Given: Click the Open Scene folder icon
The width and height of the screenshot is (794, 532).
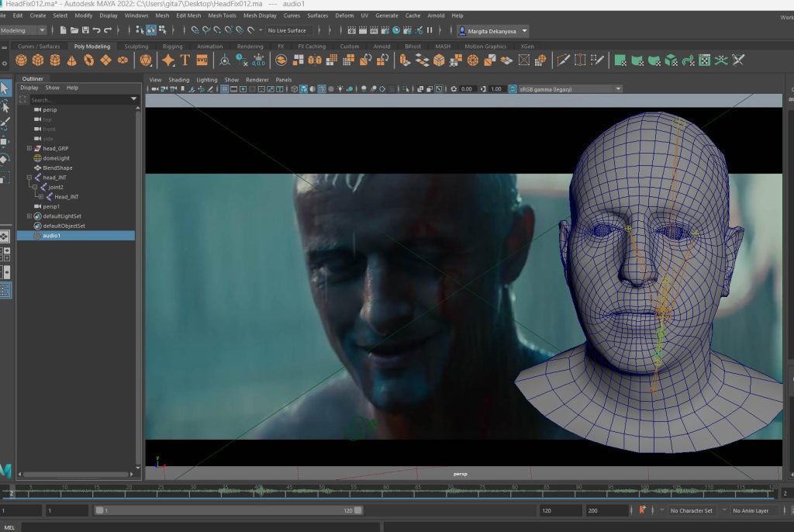Looking at the screenshot, I should 74,30.
